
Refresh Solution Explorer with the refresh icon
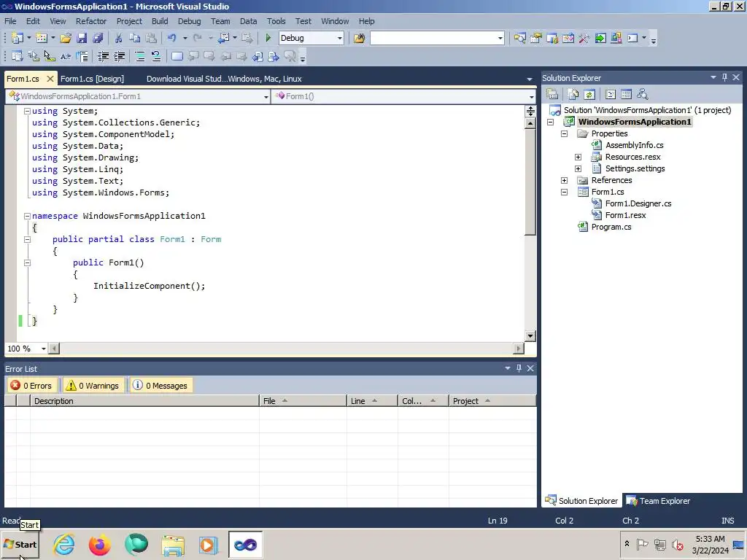pos(589,94)
